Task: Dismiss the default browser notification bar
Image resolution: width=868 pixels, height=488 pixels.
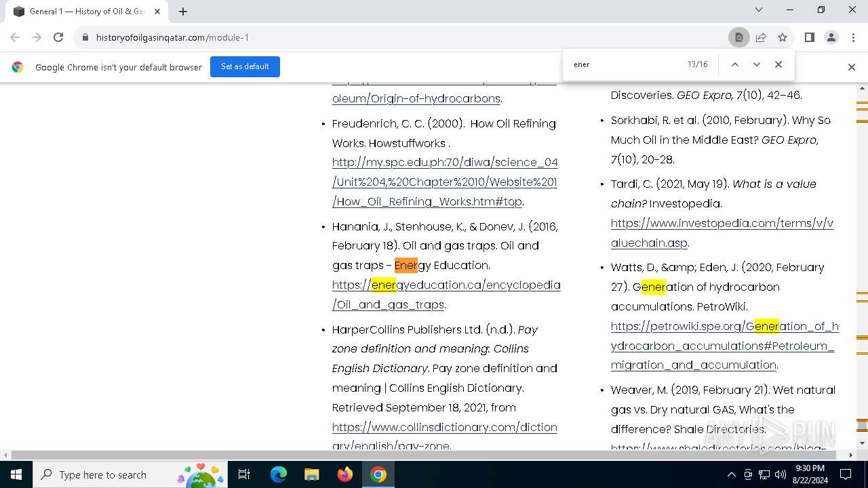Action: click(x=852, y=67)
